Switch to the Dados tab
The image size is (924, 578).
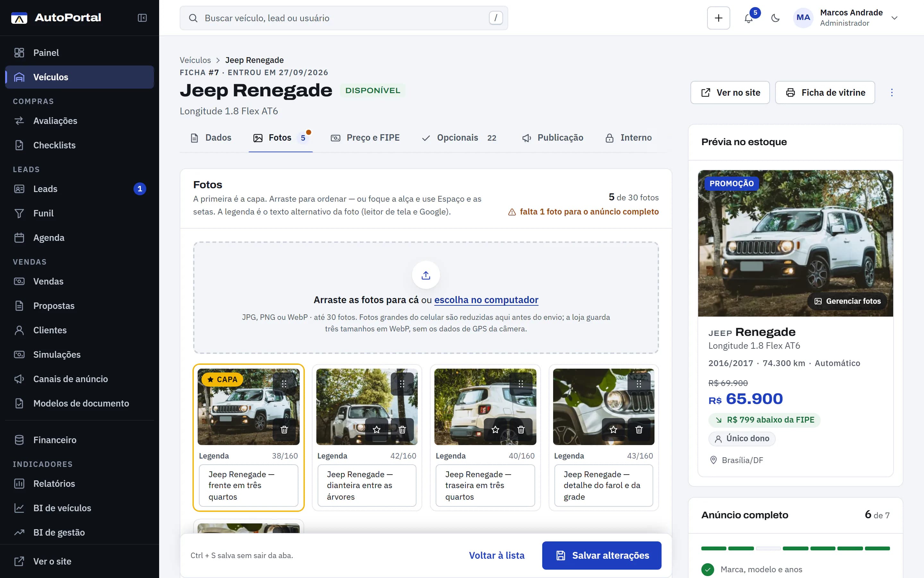point(211,138)
